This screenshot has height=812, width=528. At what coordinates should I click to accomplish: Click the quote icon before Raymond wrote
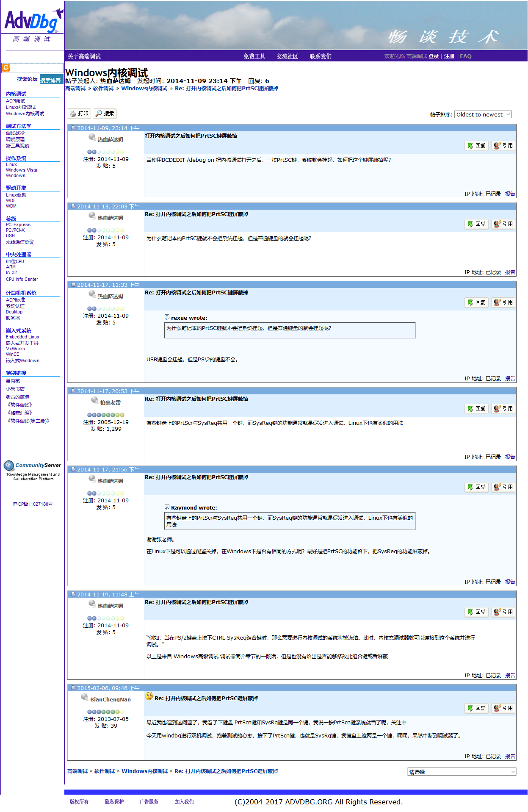pos(167,507)
